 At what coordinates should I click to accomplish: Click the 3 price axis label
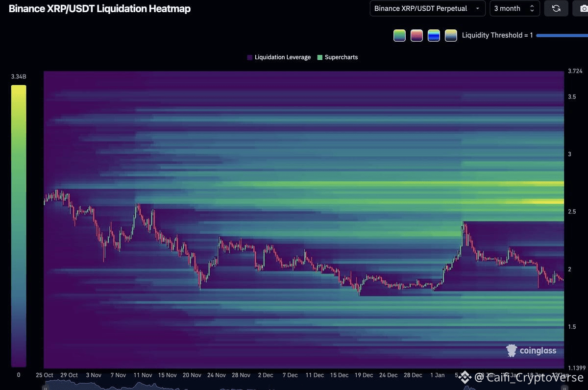(569, 154)
